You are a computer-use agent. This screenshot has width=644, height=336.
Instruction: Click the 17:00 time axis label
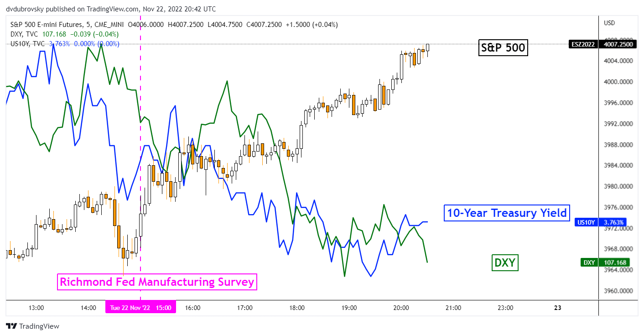[x=245, y=308]
